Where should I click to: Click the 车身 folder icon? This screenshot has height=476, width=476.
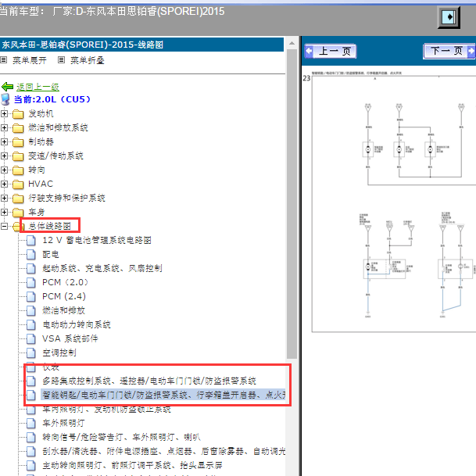pos(18,213)
